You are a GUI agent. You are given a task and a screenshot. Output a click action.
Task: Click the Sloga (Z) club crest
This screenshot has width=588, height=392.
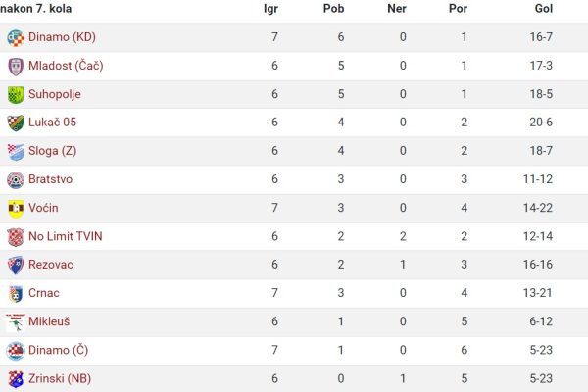point(16,152)
